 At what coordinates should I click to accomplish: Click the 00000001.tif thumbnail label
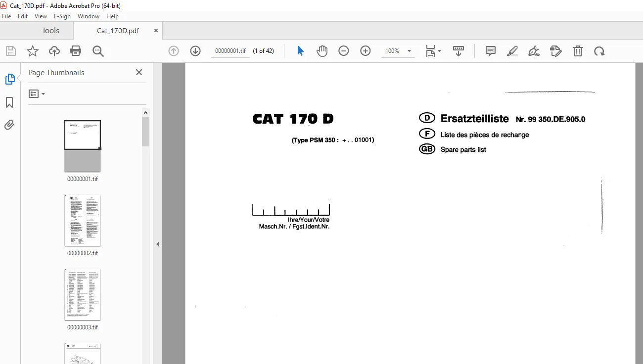83,179
